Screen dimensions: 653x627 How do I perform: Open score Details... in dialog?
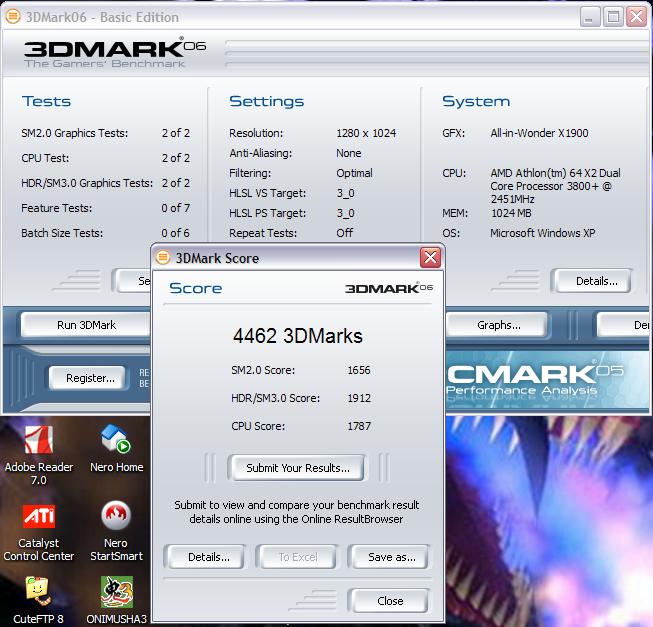coord(209,557)
